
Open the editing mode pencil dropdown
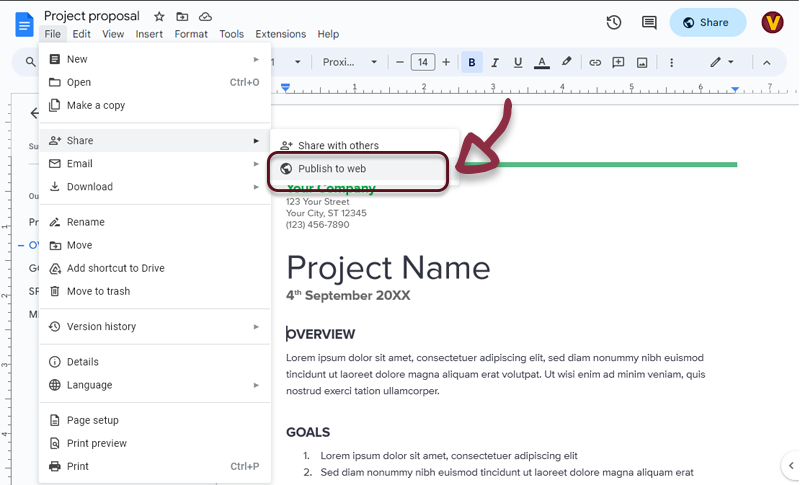pyautogui.click(x=722, y=62)
